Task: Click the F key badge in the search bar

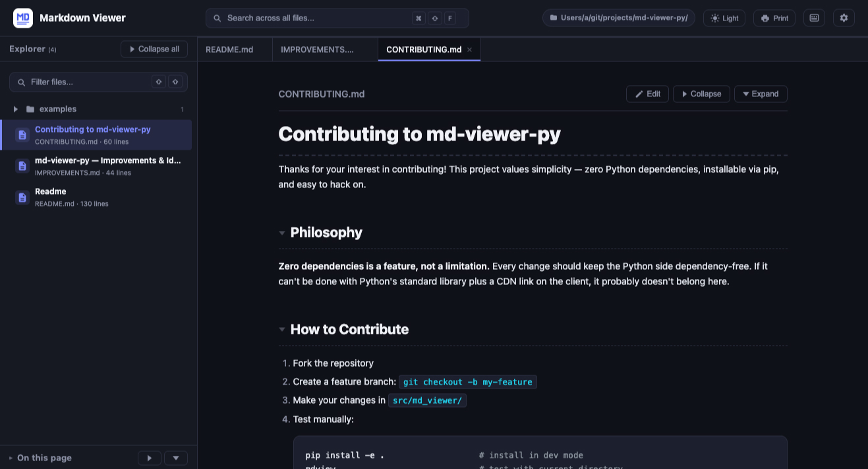Action: 450,18
